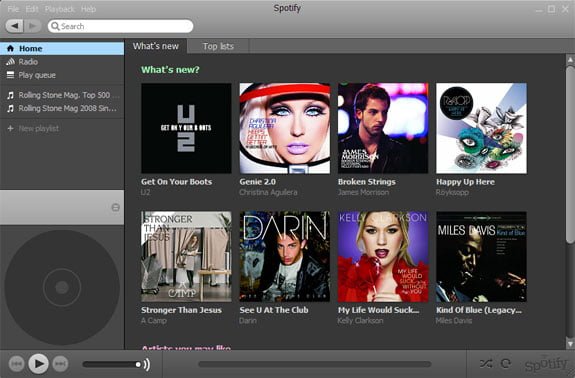Go back with the left arrow button

coord(15,26)
